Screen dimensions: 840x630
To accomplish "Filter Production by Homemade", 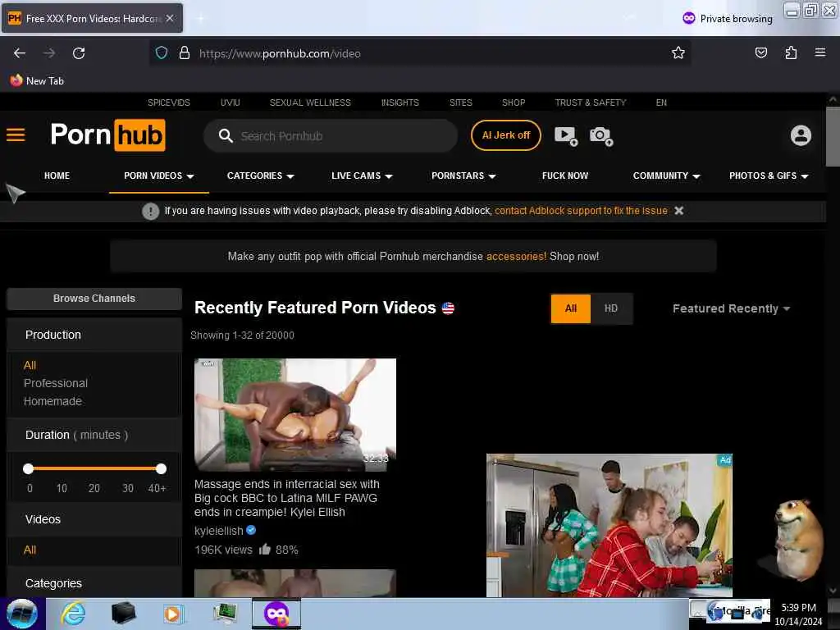I will click(52, 401).
